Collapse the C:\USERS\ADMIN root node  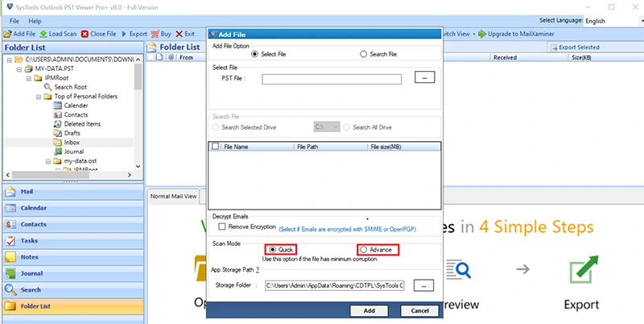(x=9, y=60)
